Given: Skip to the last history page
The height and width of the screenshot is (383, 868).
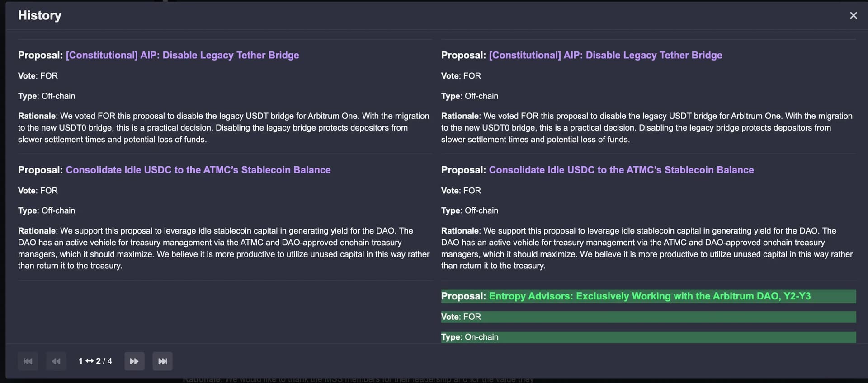Looking at the screenshot, I should tap(162, 361).
